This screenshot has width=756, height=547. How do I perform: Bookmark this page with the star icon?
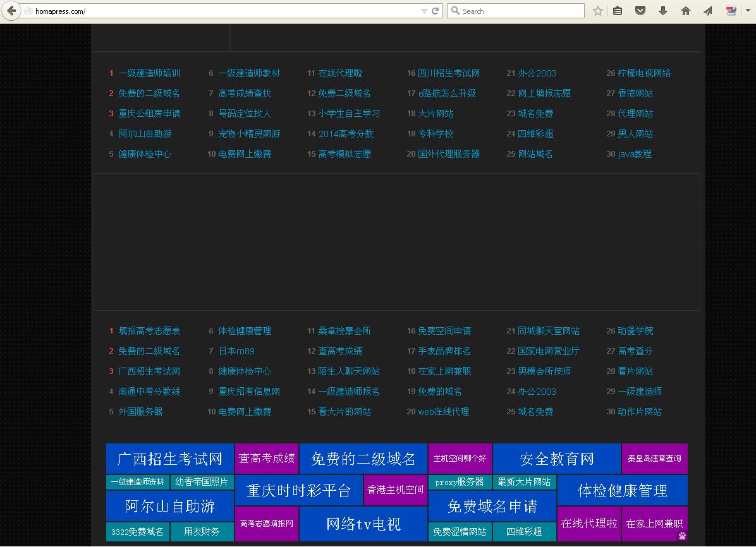597,11
